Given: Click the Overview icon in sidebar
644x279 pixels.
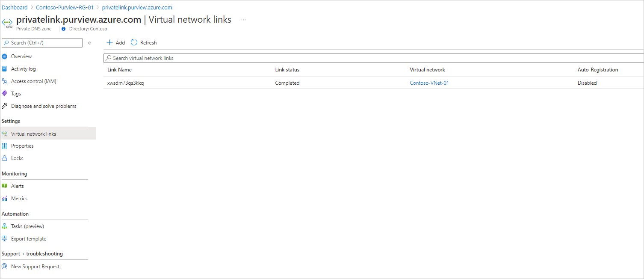Looking at the screenshot, I should pyautogui.click(x=5, y=56).
